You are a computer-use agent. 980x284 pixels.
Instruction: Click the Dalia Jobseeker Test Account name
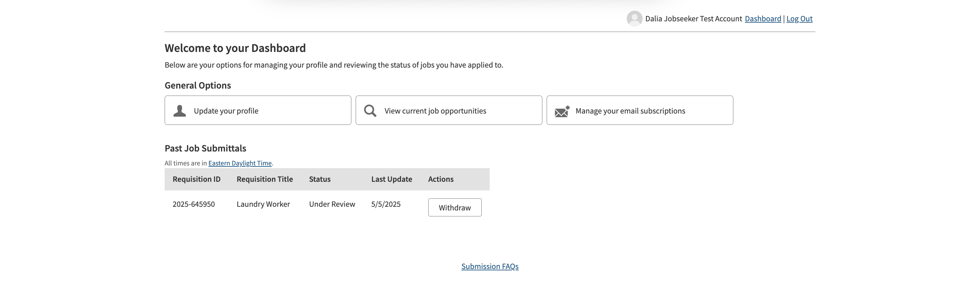694,19
